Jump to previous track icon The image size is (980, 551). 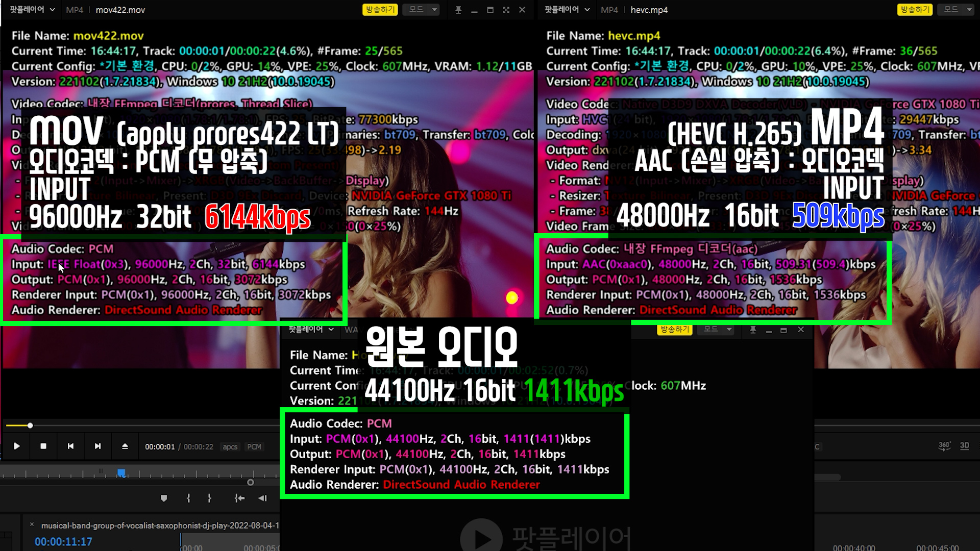[70, 446]
